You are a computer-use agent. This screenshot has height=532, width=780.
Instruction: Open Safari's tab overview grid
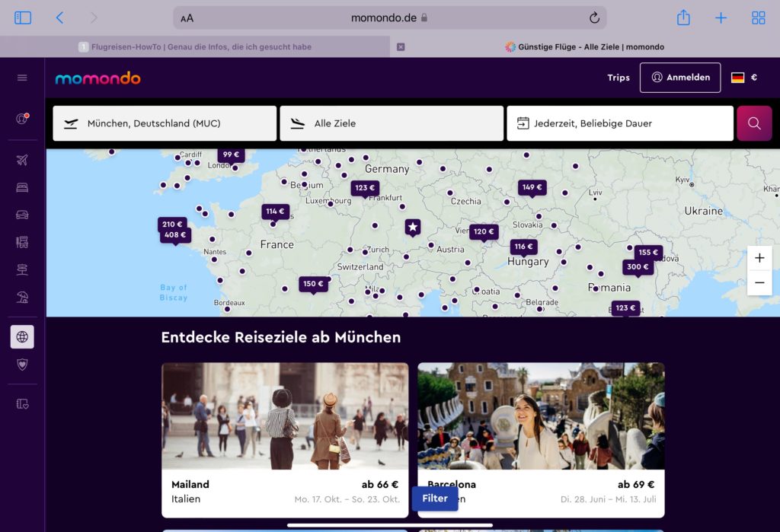[758, 18]
